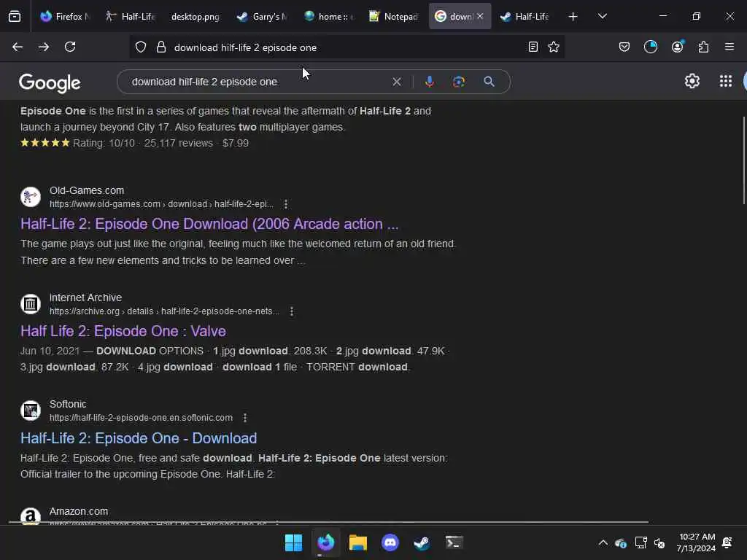Viewport: 747px width, 560px height.
Task: Open Half Life 2: Episode One : Valve link
Action: point(123,331)
